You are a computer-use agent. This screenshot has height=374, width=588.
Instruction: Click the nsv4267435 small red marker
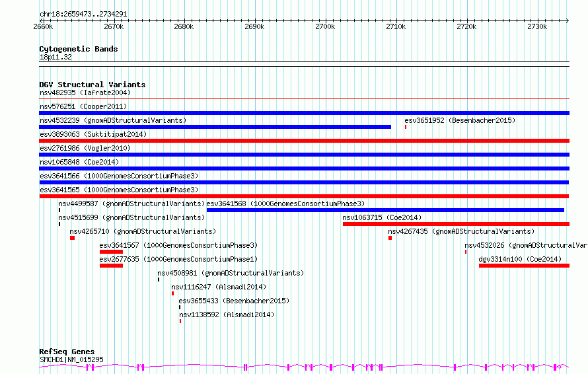(x=390, y=238)
